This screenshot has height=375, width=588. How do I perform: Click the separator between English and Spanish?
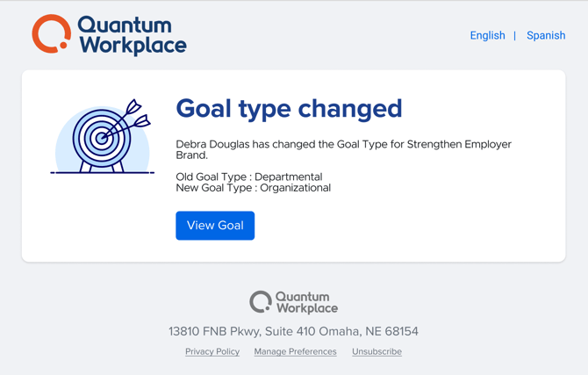(x=515, y=36)
